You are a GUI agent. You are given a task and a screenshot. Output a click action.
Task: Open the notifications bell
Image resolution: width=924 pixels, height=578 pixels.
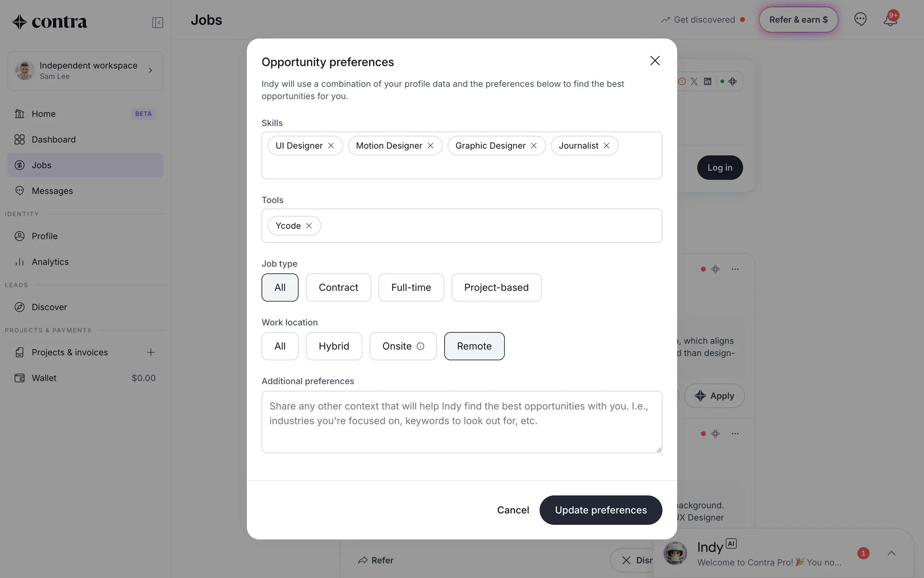tap(890, 20)
